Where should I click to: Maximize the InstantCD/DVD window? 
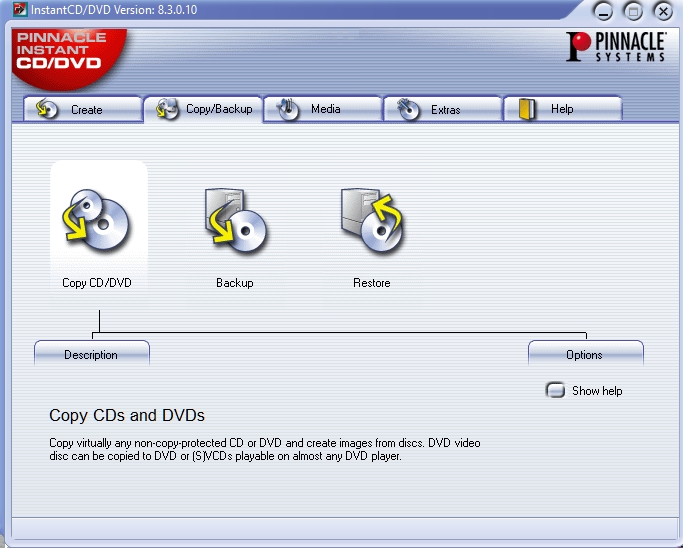tap(633, 12)
